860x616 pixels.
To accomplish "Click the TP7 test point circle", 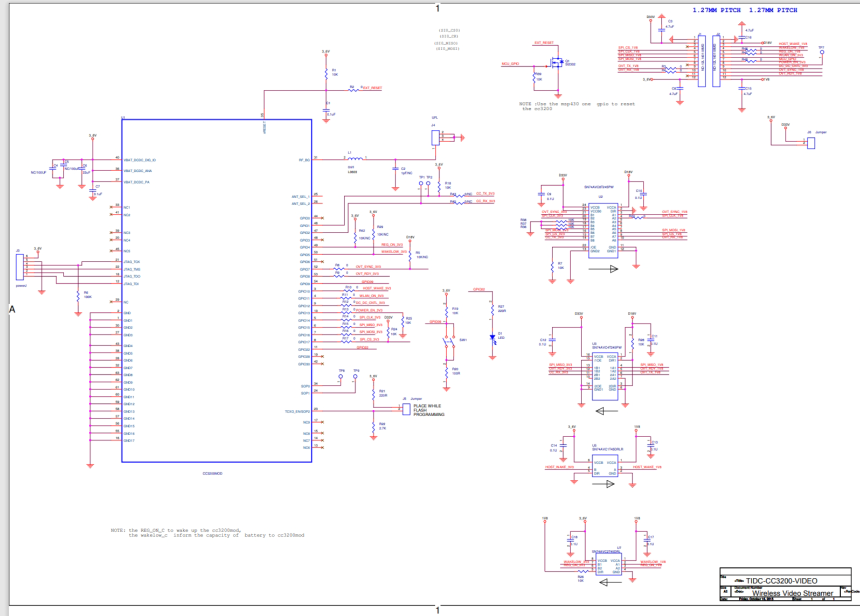I will click(x=822, y=52).
